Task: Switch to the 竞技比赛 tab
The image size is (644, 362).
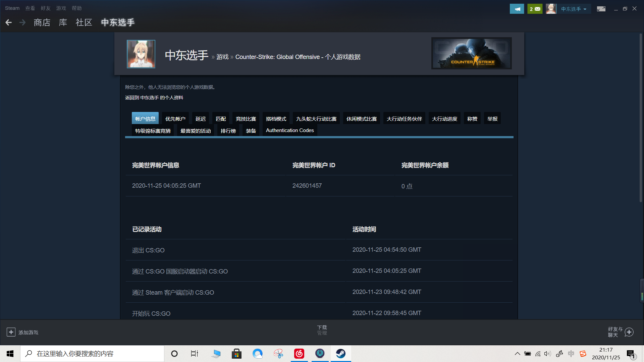Action: [246, 118]
